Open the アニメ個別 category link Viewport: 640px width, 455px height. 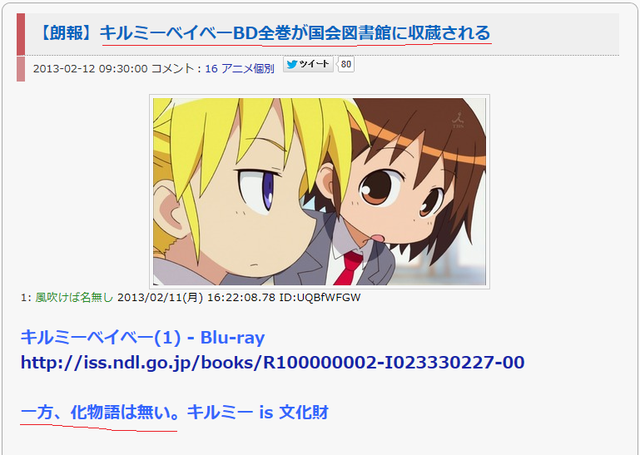tap(248, 69)
